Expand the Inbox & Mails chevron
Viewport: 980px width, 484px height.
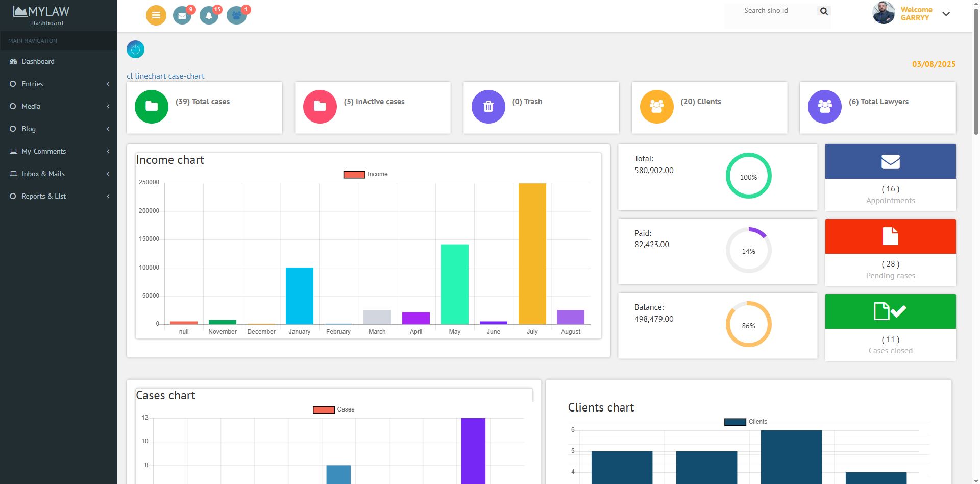pos(108,174)
